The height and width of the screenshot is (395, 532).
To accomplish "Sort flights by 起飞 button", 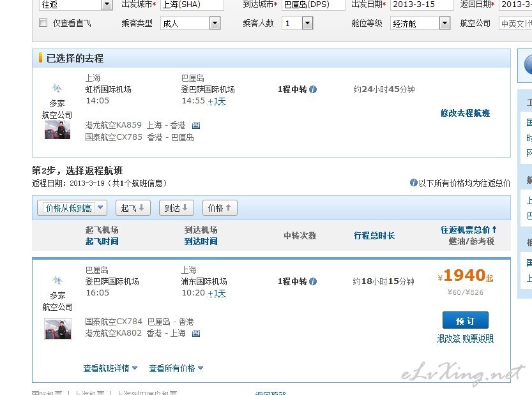I will (x=133, y=208).
